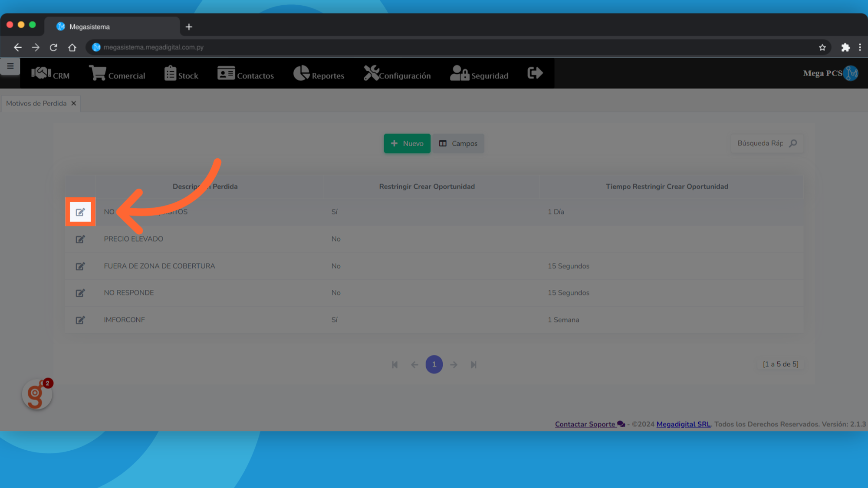Go to first page of results
868x488 pixels.
pyautogui.click(x=395, y=365)
